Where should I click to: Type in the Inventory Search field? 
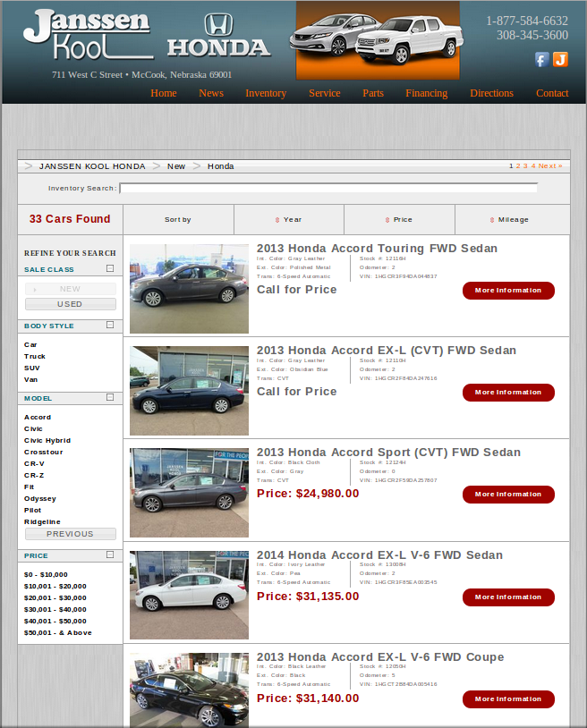pyautogui.click(x=328, y=188)
